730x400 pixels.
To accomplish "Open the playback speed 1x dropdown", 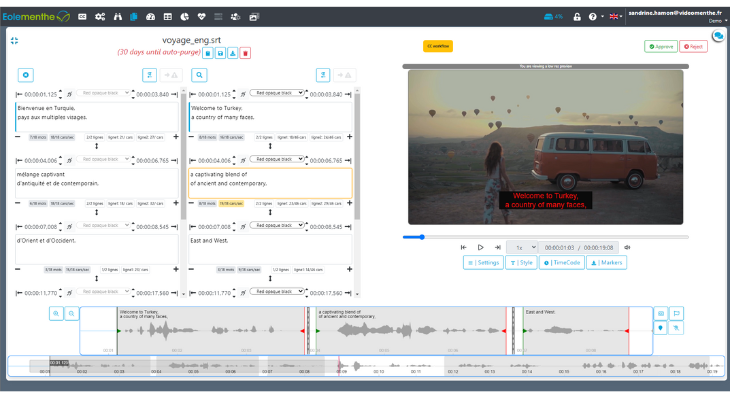I will [522, 247].
